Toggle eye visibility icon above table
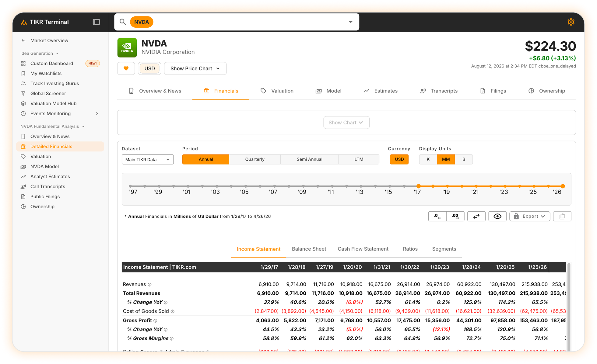597x364 pixels. click(x=497, y=216)
